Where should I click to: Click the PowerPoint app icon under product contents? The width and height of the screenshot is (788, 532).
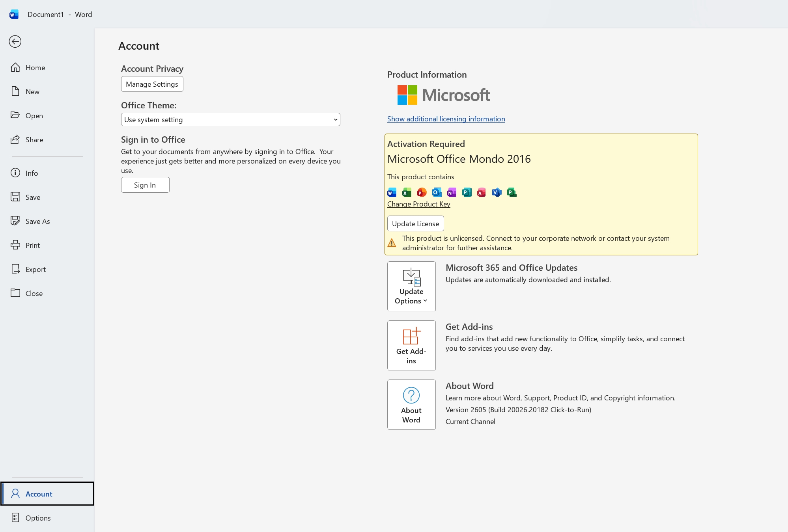[x=422, y=192]
